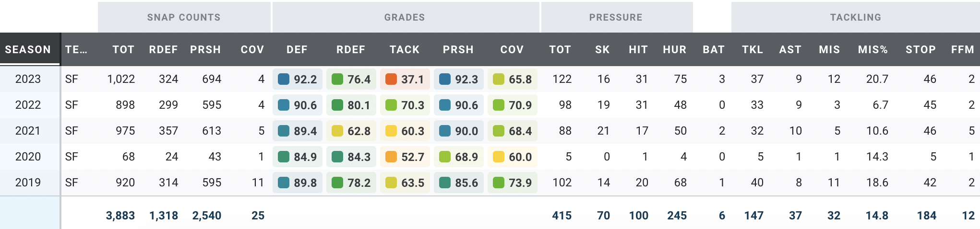The image size is (980, 229).
Task: Sort by the DEF grade column header
Action: (x=297, y=49)
